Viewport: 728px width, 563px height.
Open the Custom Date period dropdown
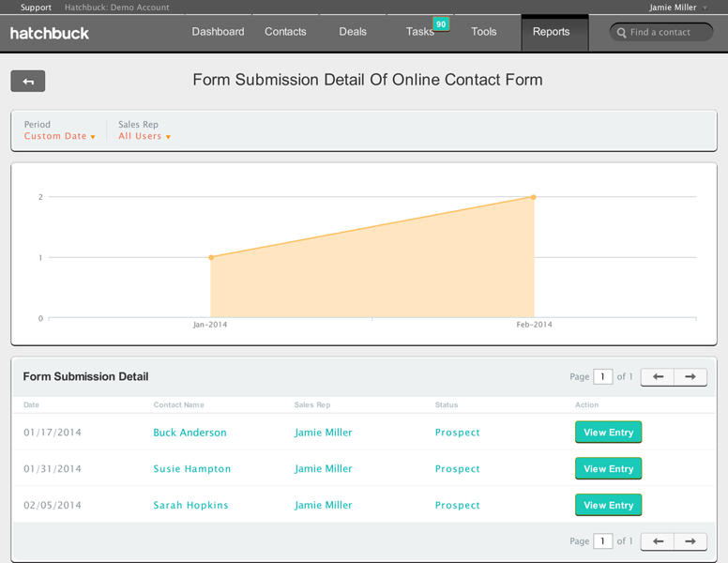click(60, 137)
